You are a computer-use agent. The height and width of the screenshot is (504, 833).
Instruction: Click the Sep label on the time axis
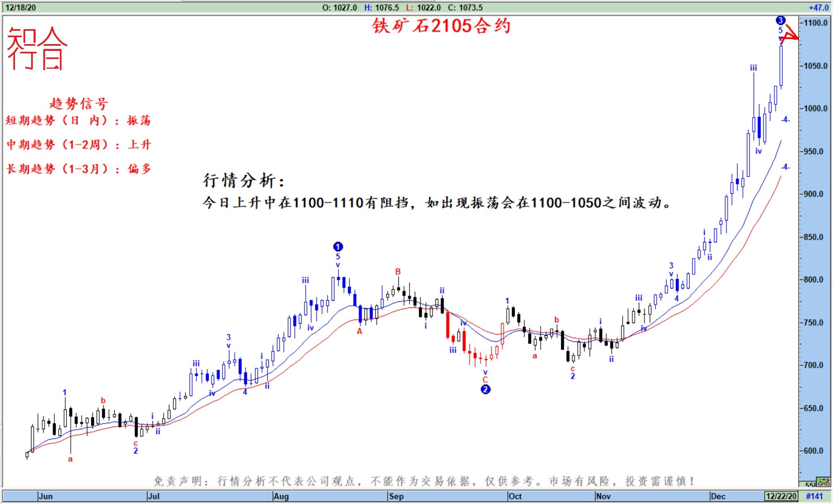(396, 496)
